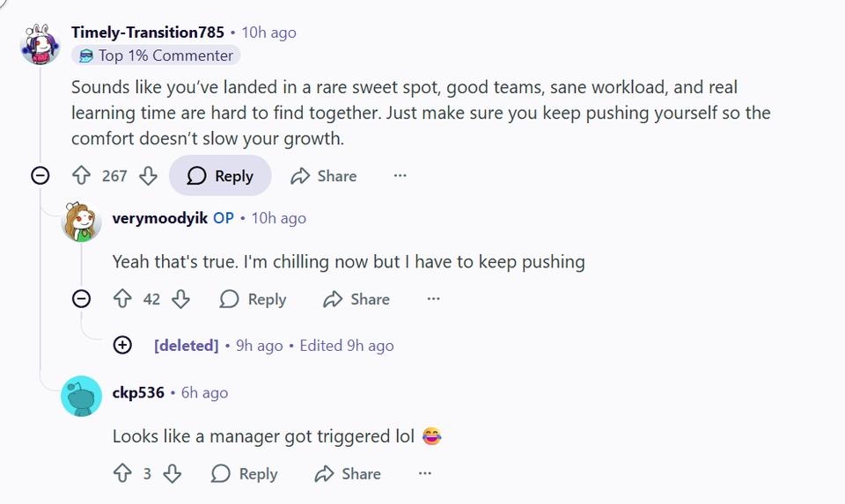This screenshot has width=845, height=504.
Task: Share ckp536's comment
Action: (x=348, y=474)
